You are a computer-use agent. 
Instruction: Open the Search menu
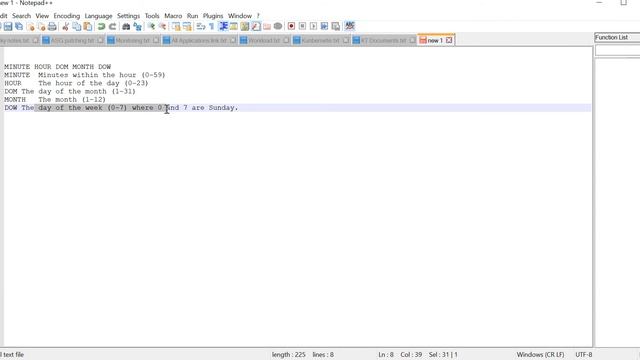(x=21, y=16)
